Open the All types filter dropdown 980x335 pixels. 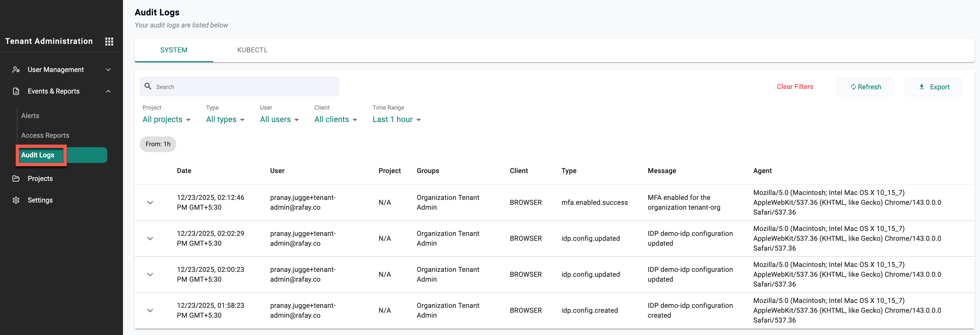(225, 119)
